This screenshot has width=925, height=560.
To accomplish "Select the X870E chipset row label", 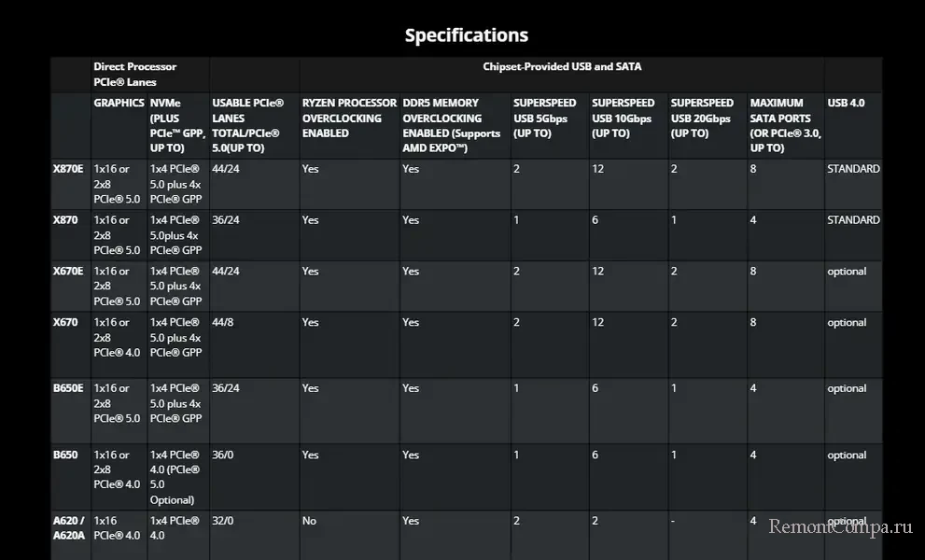I will [x=68, y=169].
